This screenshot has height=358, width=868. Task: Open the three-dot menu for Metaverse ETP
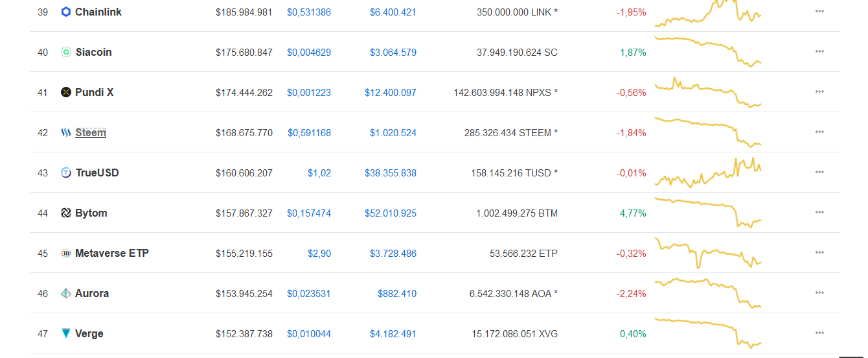(x=819, y=252)
